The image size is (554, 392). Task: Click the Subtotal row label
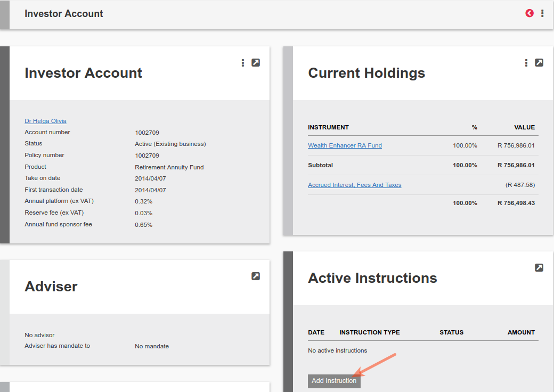click(321, 165)
